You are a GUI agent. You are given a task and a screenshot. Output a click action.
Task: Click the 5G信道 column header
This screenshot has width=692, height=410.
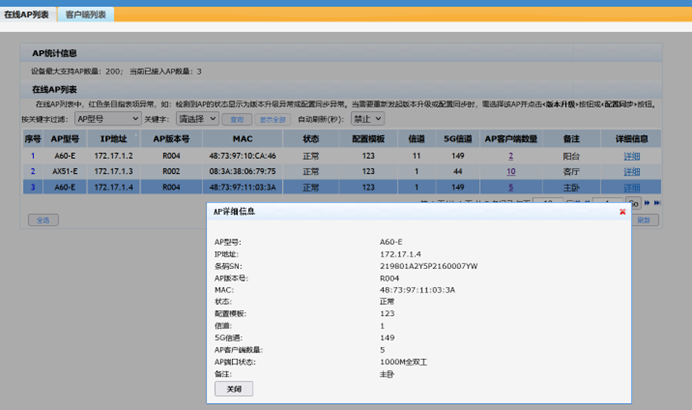[x=458, y=139]
